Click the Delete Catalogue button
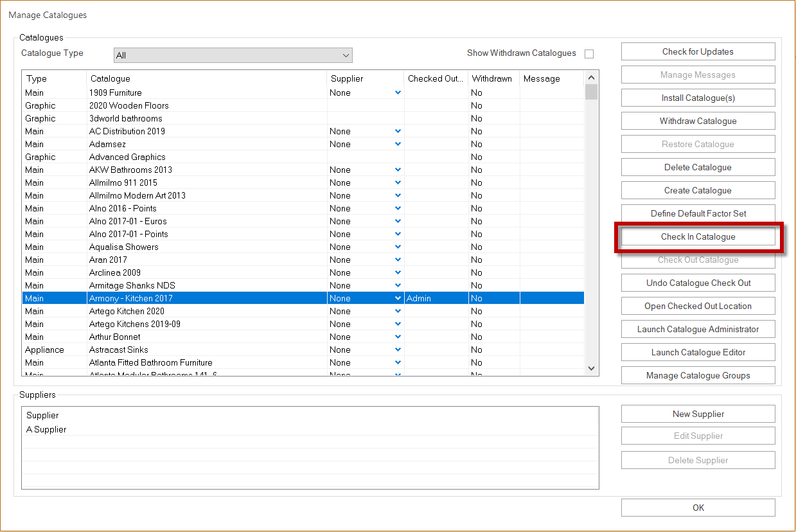The image size is (796, 532). (x=698, y=167)
